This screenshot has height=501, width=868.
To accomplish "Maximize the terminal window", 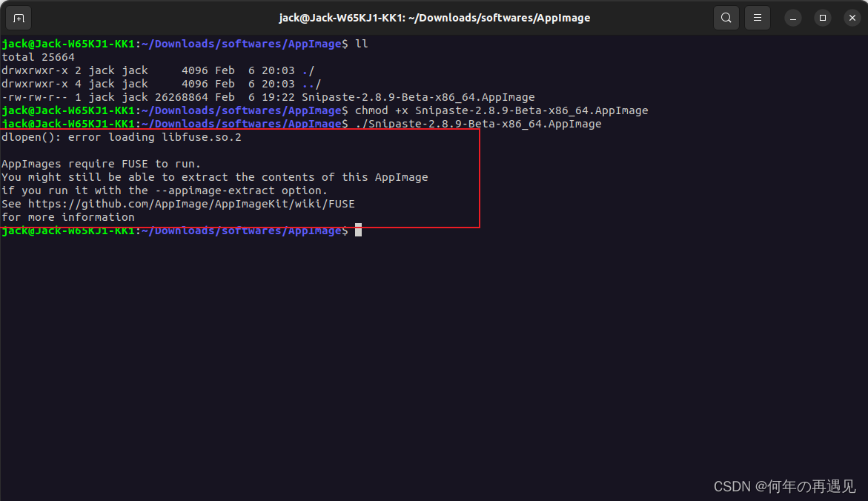I will (823, 18).
